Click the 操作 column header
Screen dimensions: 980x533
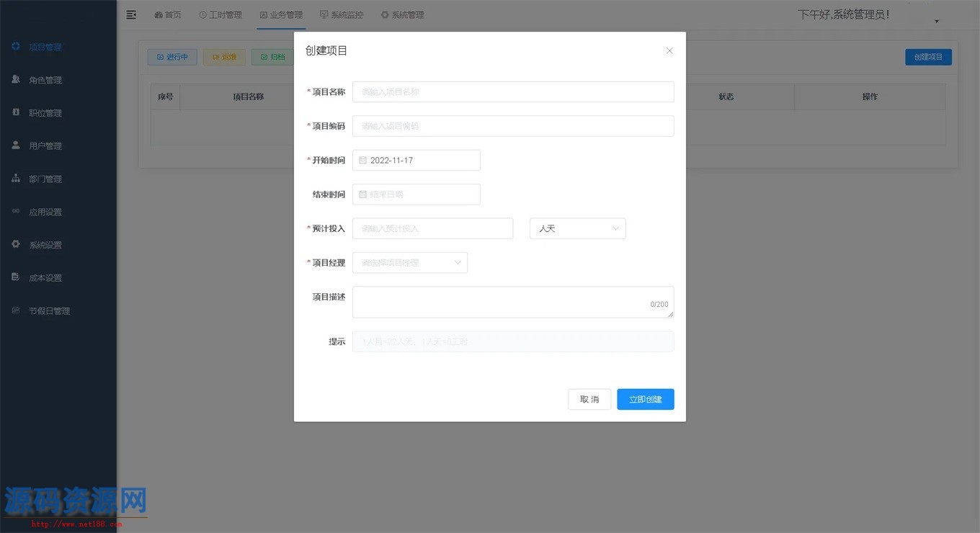coord(870,97)
